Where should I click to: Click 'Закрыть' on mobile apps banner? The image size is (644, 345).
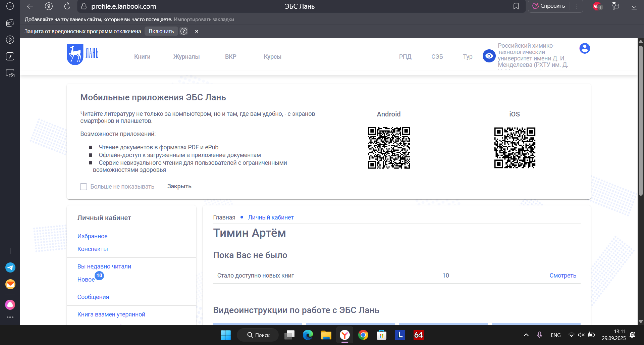(179, 186)
